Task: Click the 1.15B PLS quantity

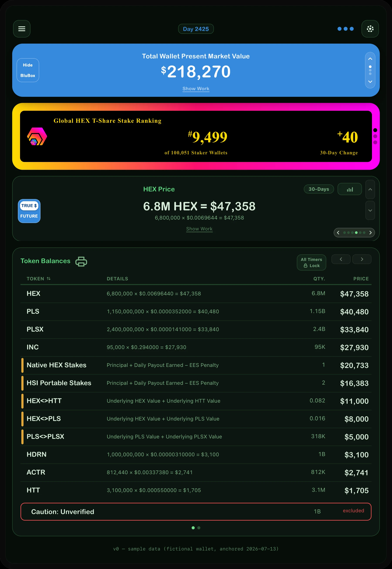Action: [317, 311]
